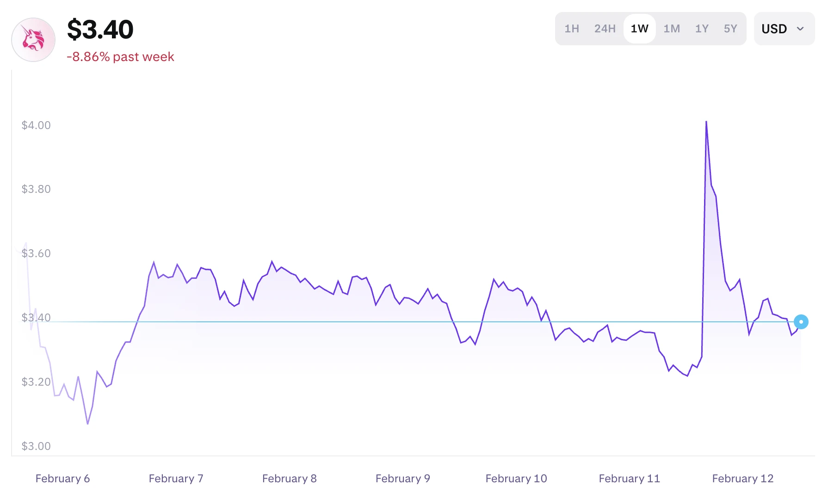Viewport: 828px width, 504px height.
Task: Show the 1M price history
Action: pyautogui.click(x=671, y=29)
